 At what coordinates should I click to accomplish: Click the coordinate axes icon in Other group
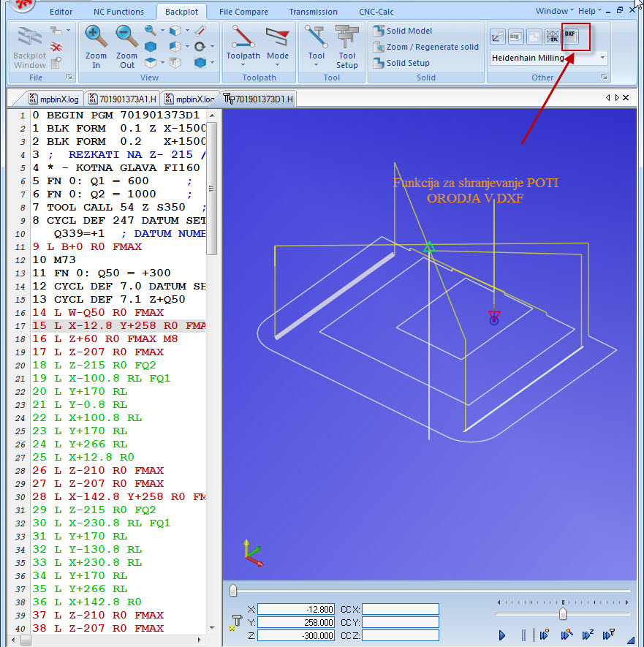[497, 37]
